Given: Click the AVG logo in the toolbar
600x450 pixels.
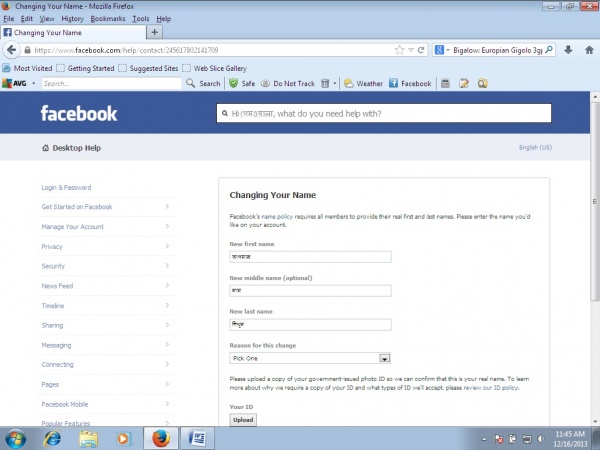Looking at the screenshot, I should [14, 83].
